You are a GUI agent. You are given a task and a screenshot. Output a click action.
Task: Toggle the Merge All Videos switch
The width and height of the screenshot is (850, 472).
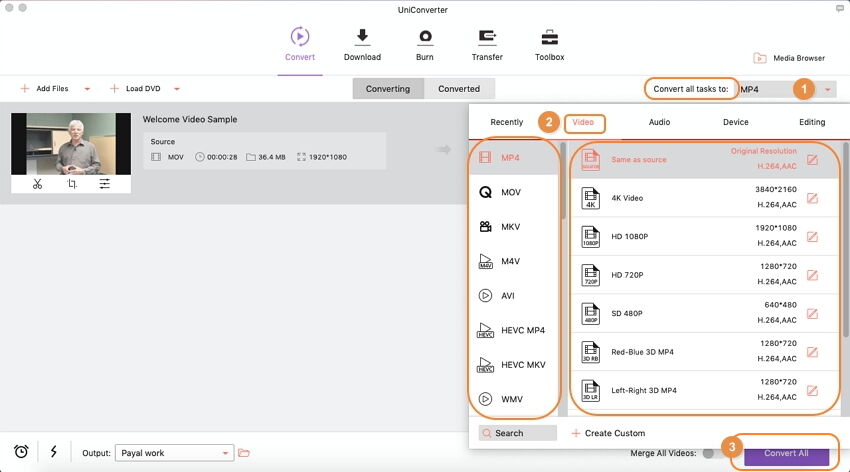(x=713, y=453)
